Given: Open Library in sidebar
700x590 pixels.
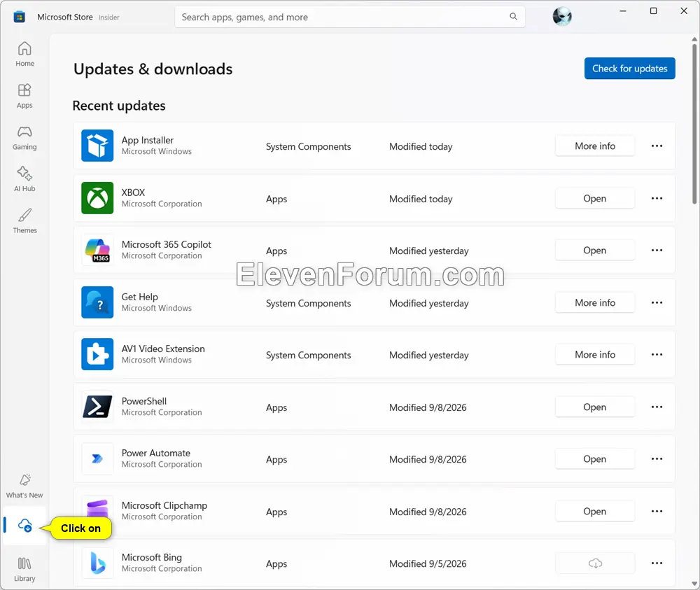Looking at the screenshot, I should point(24,569).
